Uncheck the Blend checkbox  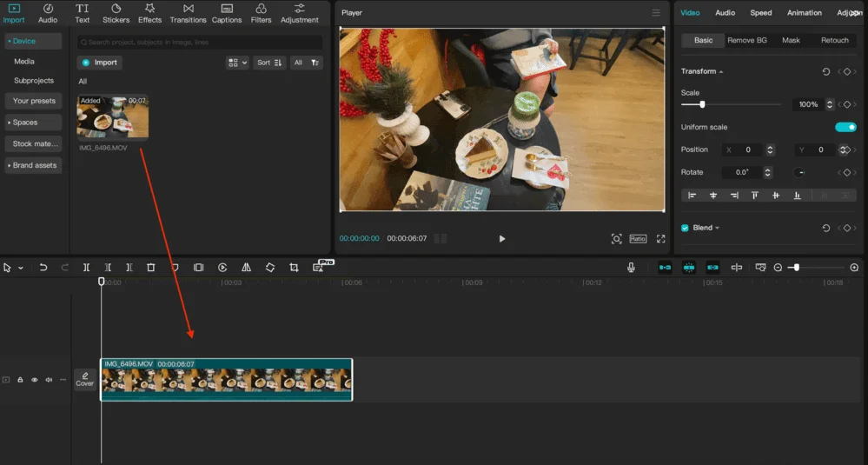click(x=685, y=228)
